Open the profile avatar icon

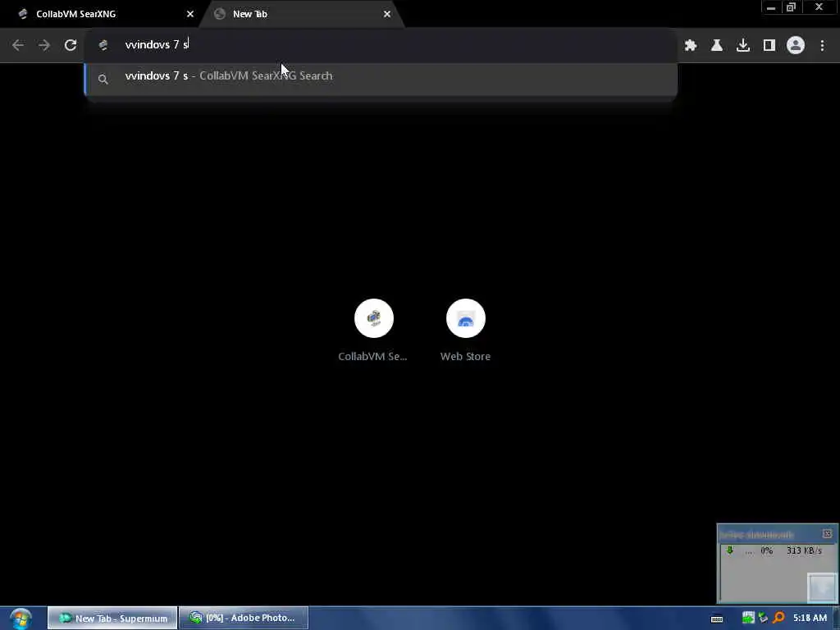[796, 45]
